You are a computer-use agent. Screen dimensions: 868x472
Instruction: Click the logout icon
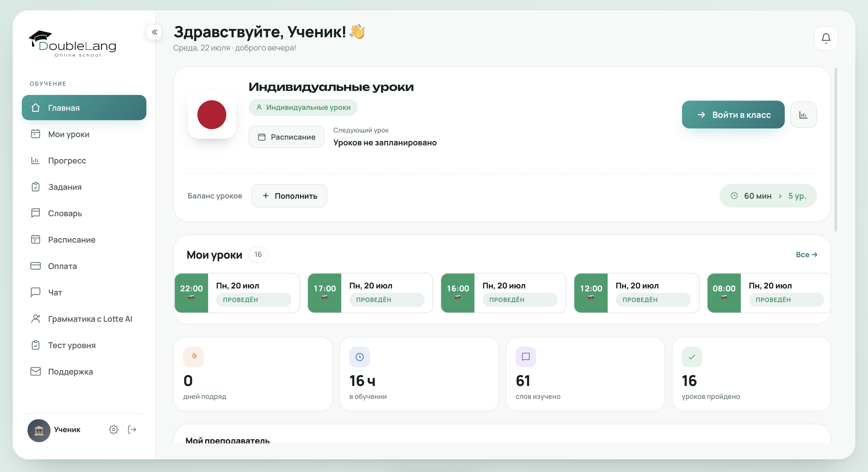(132, 430)
